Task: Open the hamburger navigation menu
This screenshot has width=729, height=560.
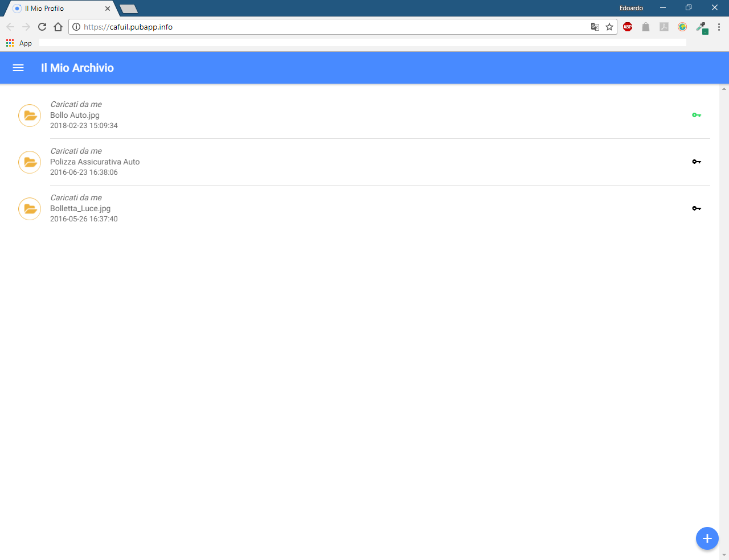Action: [18, 68]
